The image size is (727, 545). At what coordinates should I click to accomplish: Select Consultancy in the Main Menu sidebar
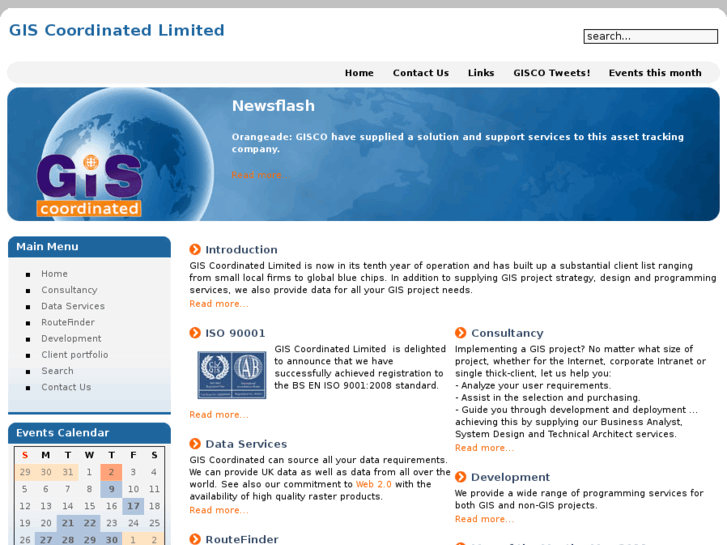(x=69, y=290)
